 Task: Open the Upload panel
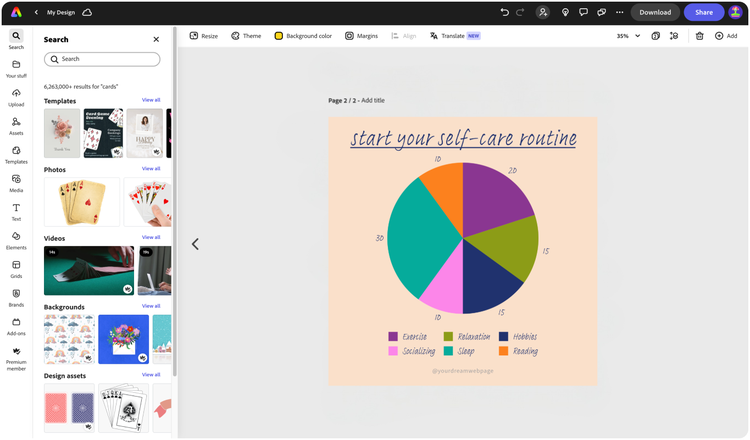click(16, 98)
